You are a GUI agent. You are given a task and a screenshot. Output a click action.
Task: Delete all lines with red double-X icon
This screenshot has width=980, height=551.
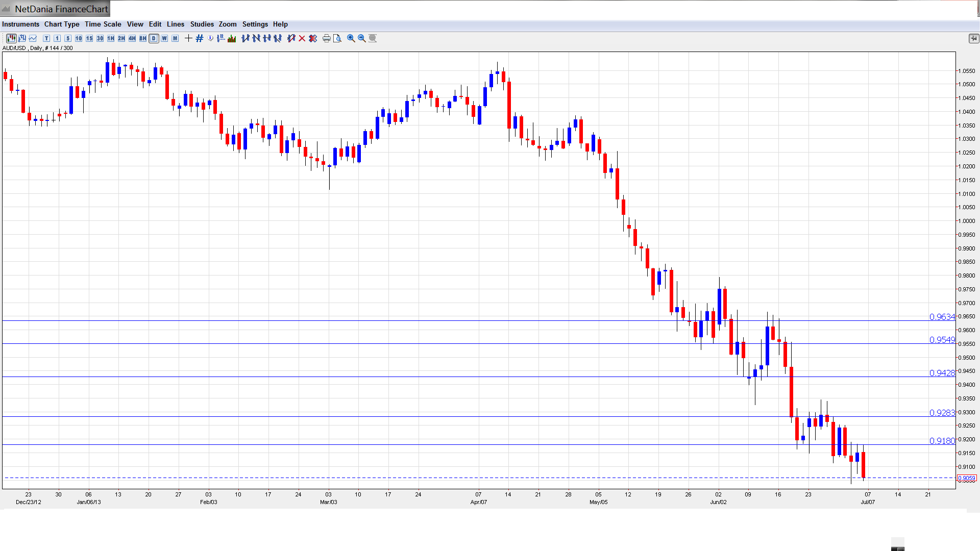(313, 38)
